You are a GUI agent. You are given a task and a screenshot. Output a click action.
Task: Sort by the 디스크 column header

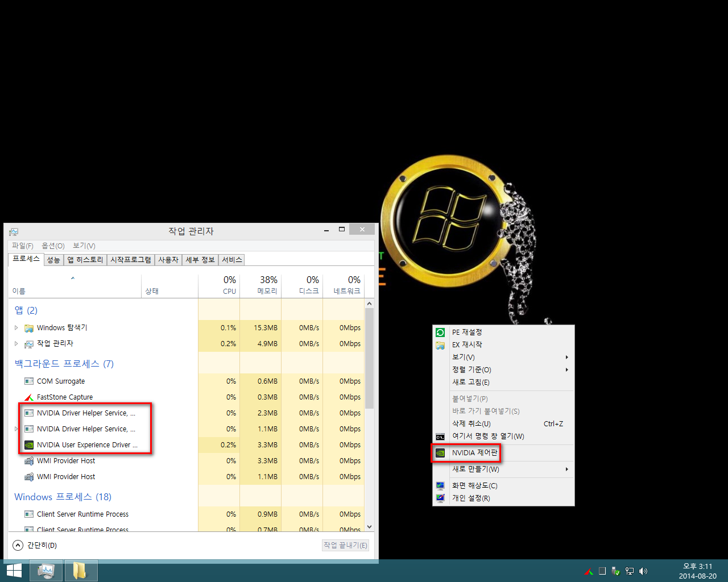tap(302, 286)
